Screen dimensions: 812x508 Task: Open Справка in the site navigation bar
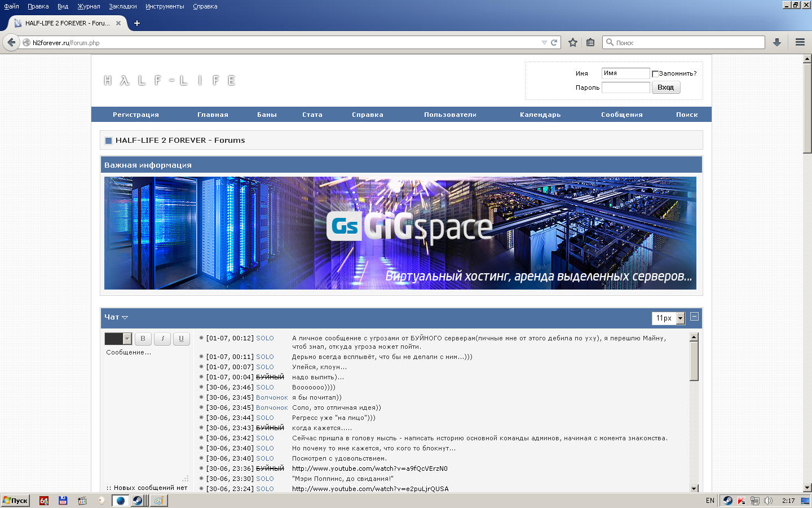368,115
